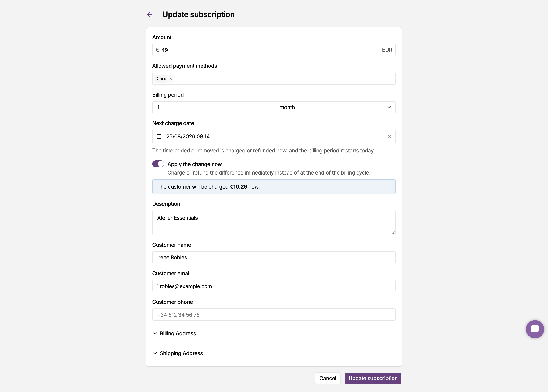Image resolution: width=548 pixels, height=392 pixels.
Task: Toggle Apply the change now switch
Action: point(158,164)
